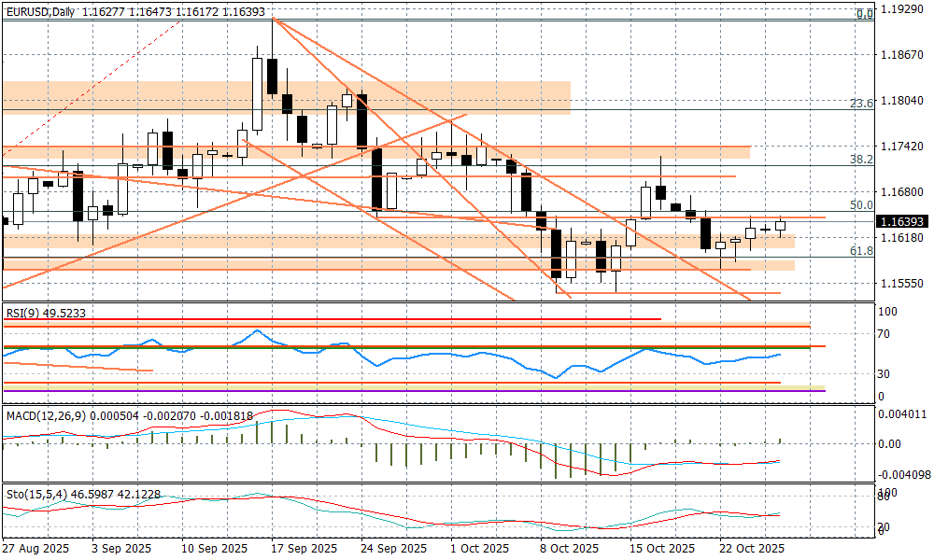This screenshot has height=560, width=934.
Task: Click the current price tag 1.16393
Action: [x=904, y=222]
